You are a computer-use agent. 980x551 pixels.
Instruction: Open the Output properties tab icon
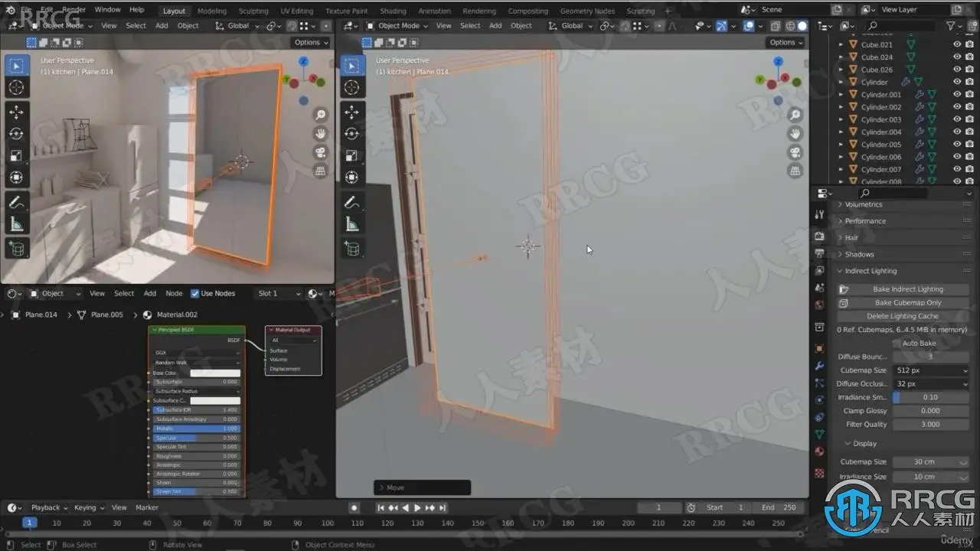(x=820, y=253)
